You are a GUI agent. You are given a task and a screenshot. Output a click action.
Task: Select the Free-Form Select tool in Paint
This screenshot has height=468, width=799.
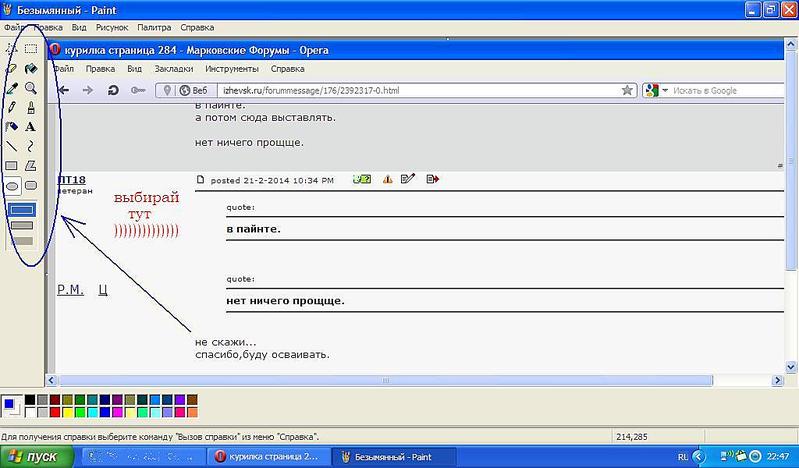tap(11, 48)
